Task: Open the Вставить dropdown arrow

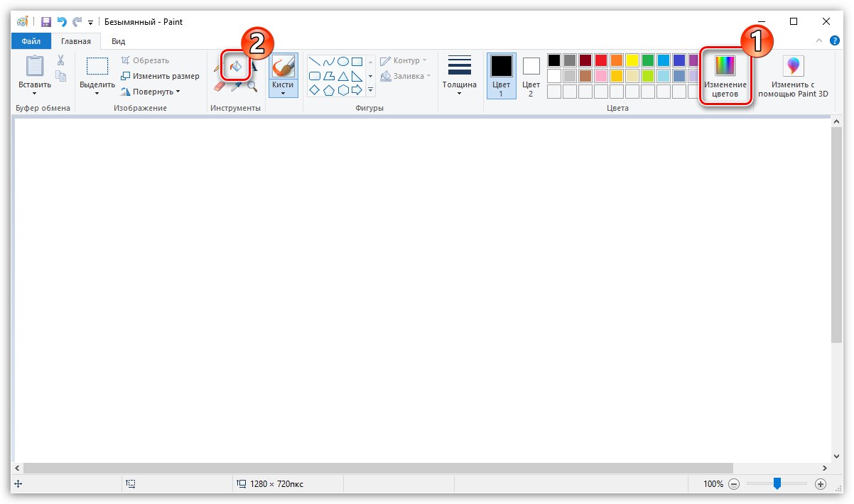Action: (x=35, y=93)
